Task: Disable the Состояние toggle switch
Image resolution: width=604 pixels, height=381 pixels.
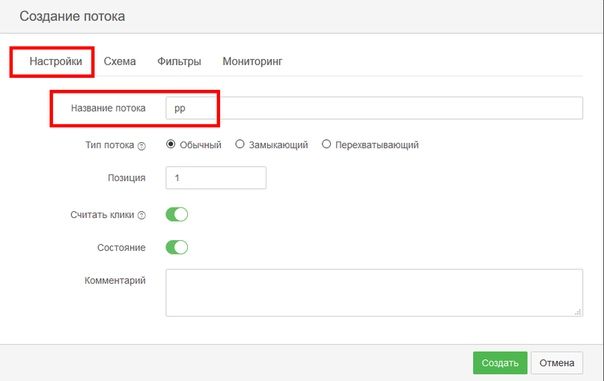Action: 177,247
